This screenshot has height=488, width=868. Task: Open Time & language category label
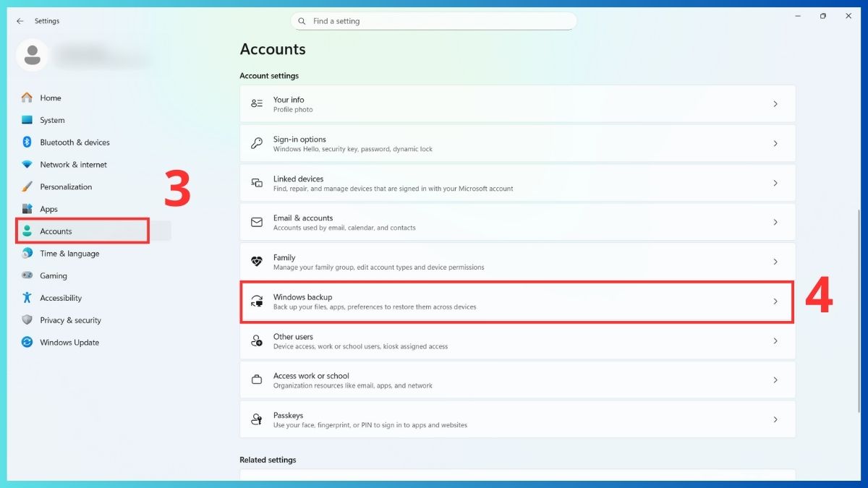(x=69, y=254)
